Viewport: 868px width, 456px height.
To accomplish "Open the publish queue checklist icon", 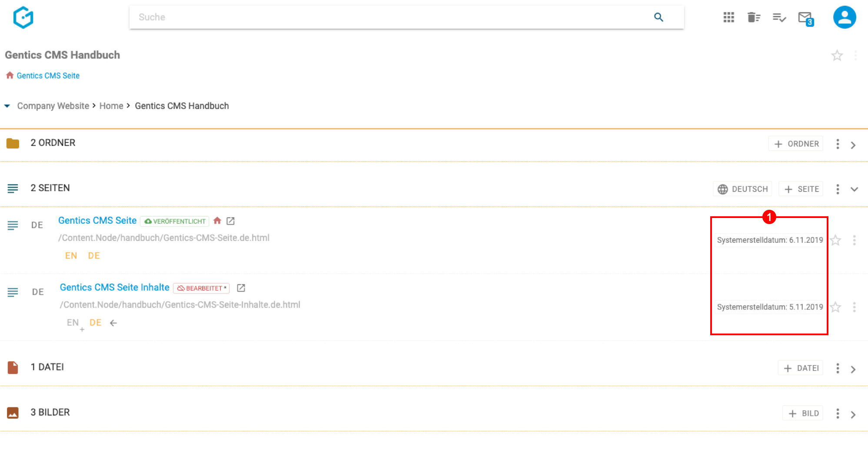I will coord(779,17).
